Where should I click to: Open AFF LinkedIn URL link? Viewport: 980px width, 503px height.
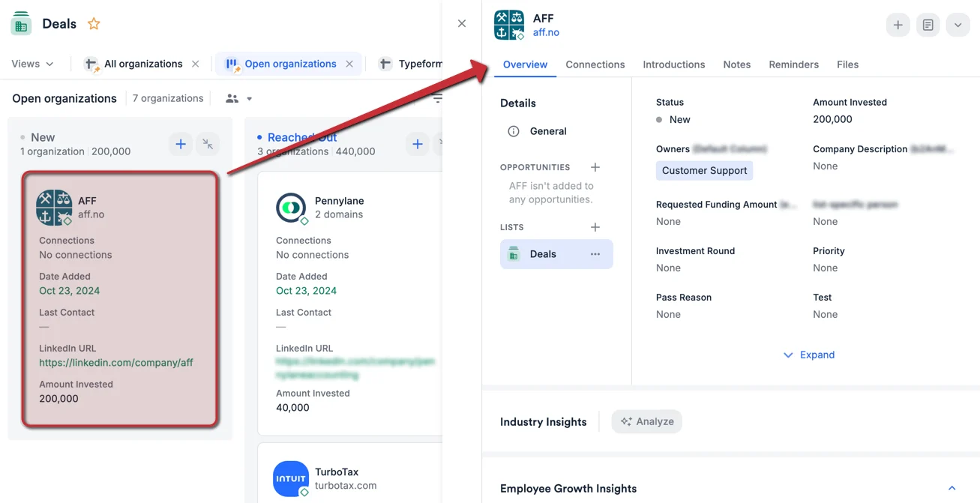[x=116, y=362]
